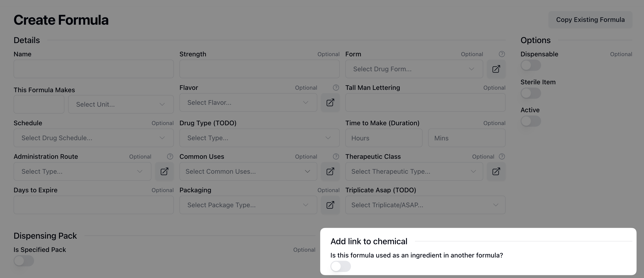Image resolution: width=644 pixels, height=278 pixels.
Task: Click the Packaging external link icon
Action: (330, 205)
